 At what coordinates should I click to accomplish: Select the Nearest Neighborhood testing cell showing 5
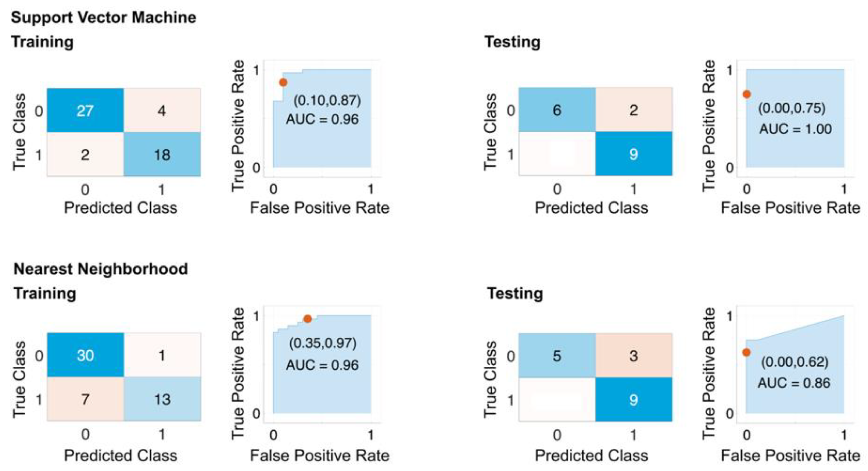(557, 355)
